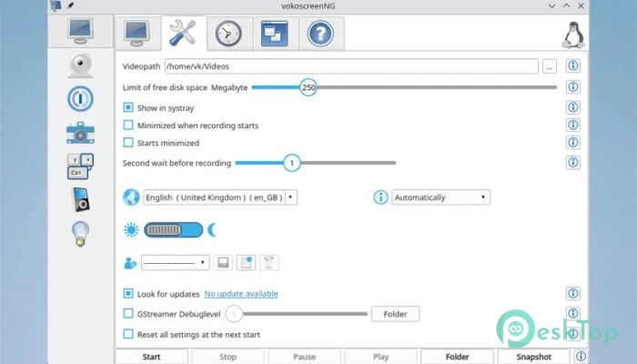Viewport: 637px width, 364px height.
Task: Open the videos Folder button in bottom bar
Action: tap(457, 357)
